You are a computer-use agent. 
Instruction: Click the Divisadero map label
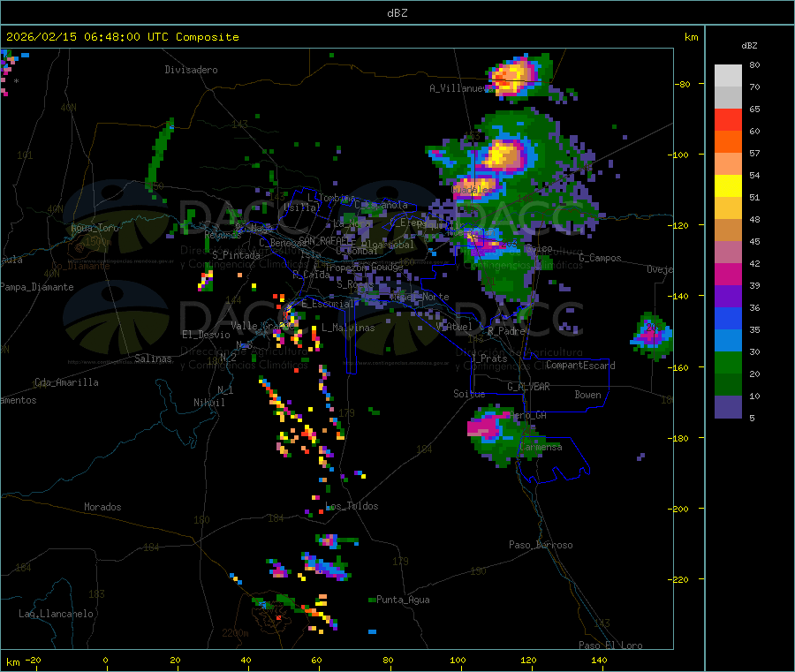click(191, 70)
